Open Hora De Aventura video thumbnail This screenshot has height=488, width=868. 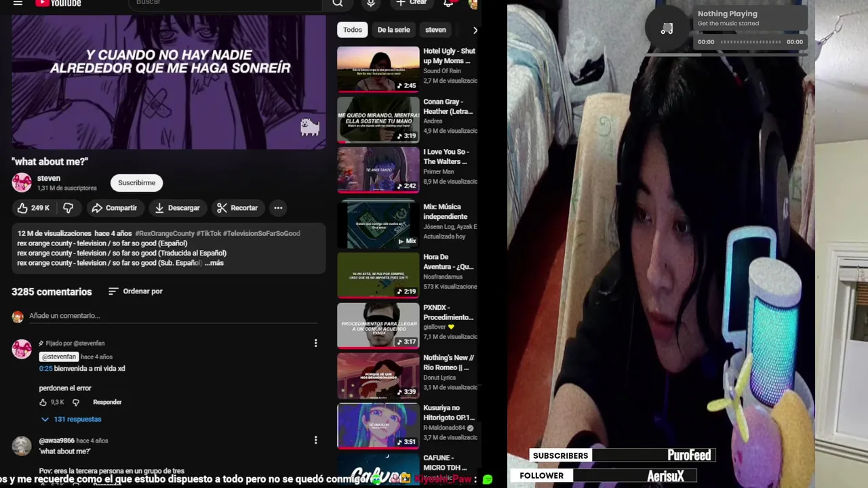378,274
